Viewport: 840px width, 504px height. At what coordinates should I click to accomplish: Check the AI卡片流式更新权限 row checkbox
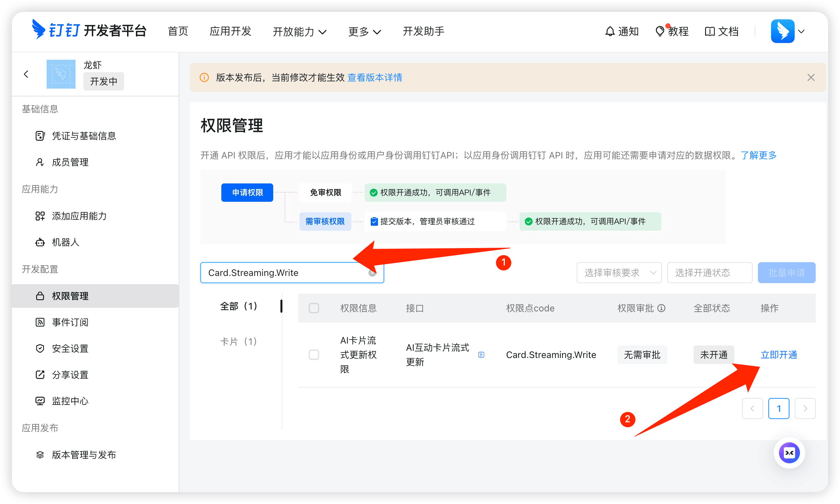314,355
